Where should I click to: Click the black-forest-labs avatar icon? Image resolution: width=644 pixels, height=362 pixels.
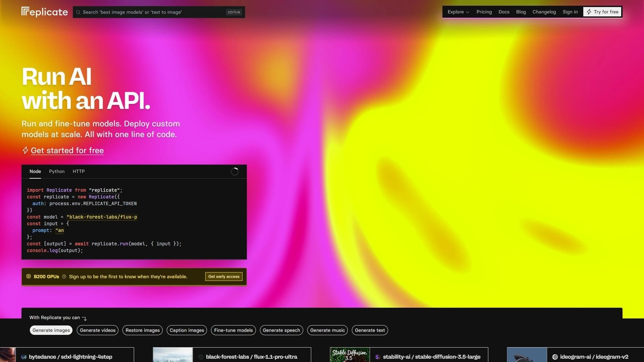click(201, 357)
